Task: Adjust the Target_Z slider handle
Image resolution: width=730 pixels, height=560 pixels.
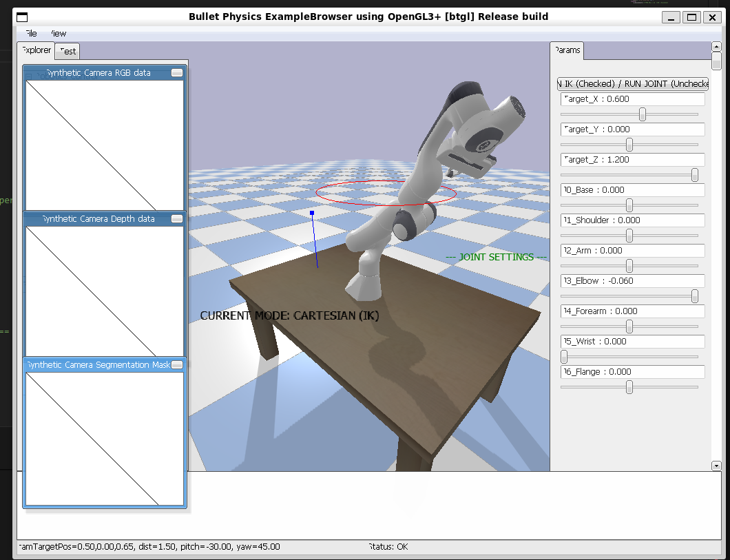Action: [695, 175]
